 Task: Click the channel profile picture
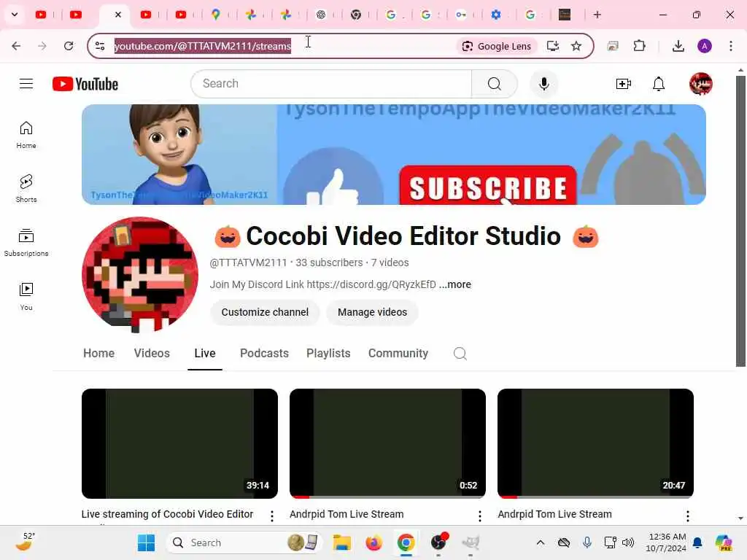point(140,275)
